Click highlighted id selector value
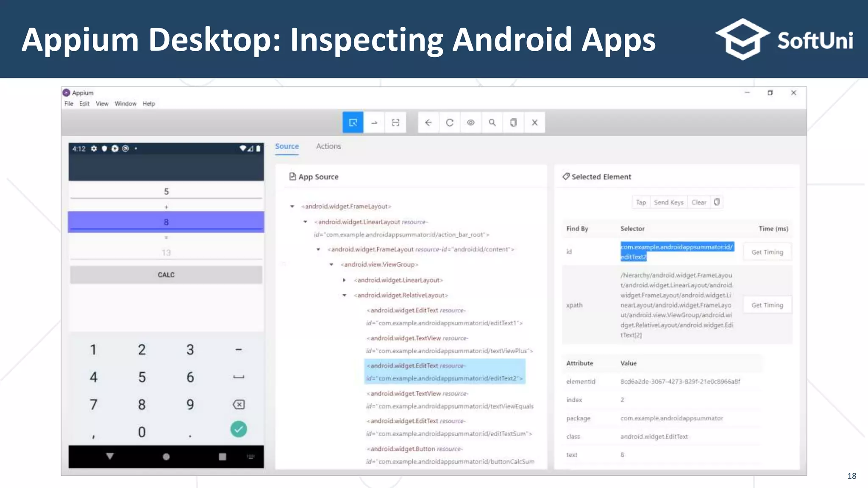Image resolution: width=868 pixels, height=488 pixels. [x=677, y=252]
